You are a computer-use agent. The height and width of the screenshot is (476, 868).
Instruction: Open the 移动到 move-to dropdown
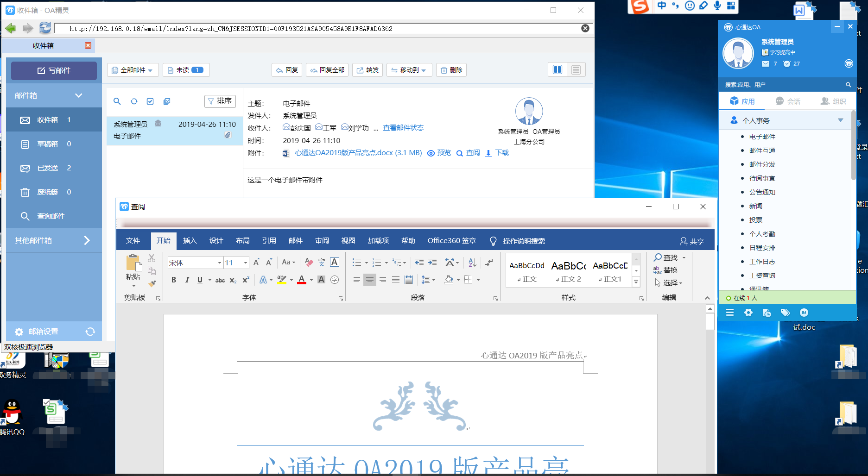coord(409,70)
